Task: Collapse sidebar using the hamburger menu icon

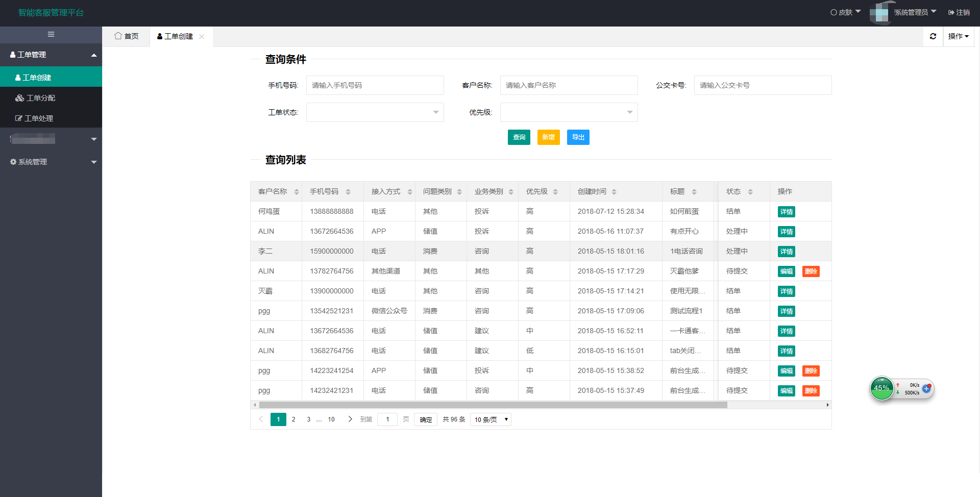Action: click(51, 35)
